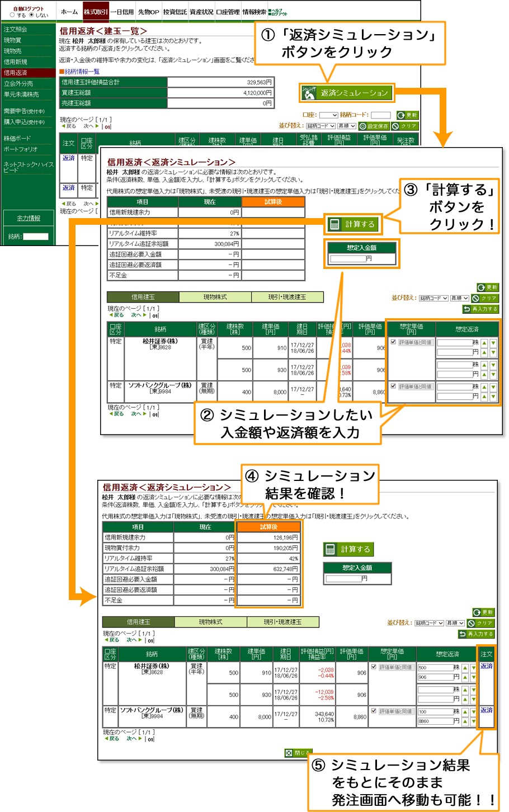The height and width of the screenshot is (812, 509).
Task: Open 銘柄コード sort dropdown in result window
Action: click(429, 623)
